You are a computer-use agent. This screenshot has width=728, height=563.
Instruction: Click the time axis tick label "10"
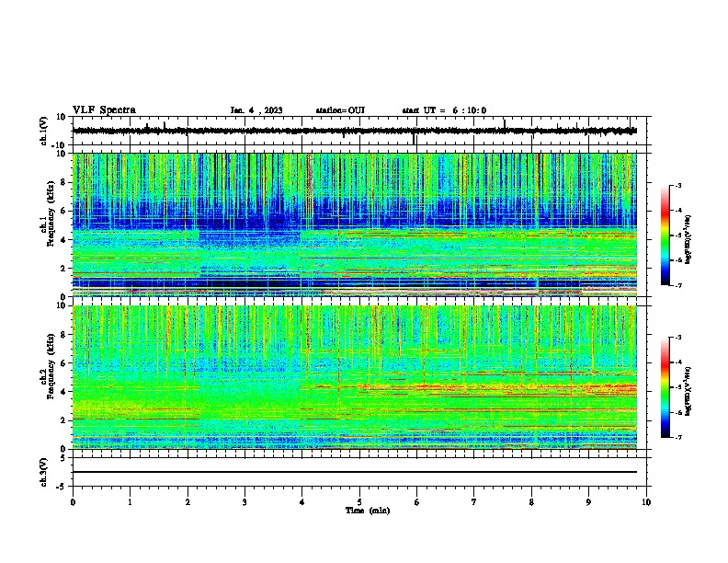(646, 502)
